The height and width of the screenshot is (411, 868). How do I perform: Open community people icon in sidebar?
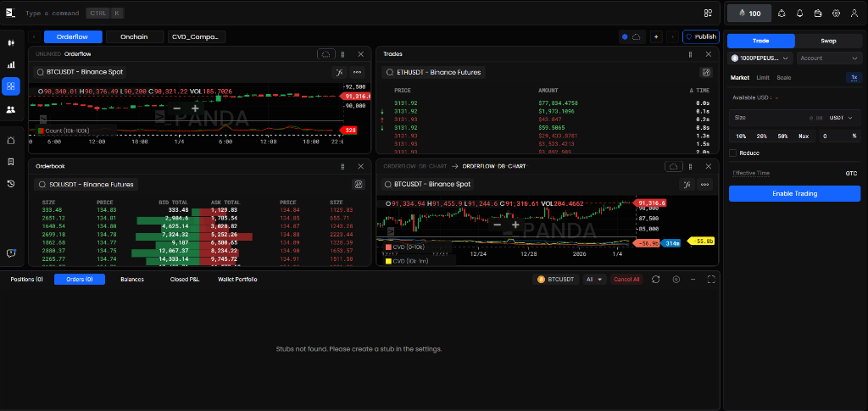coord(10,109)
